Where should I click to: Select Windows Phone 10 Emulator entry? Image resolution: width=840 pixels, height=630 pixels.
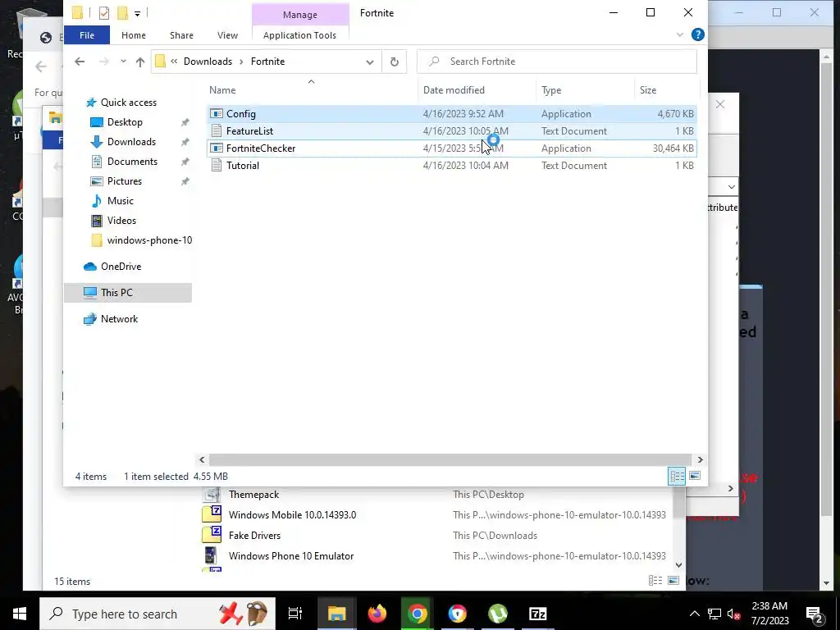291,556
